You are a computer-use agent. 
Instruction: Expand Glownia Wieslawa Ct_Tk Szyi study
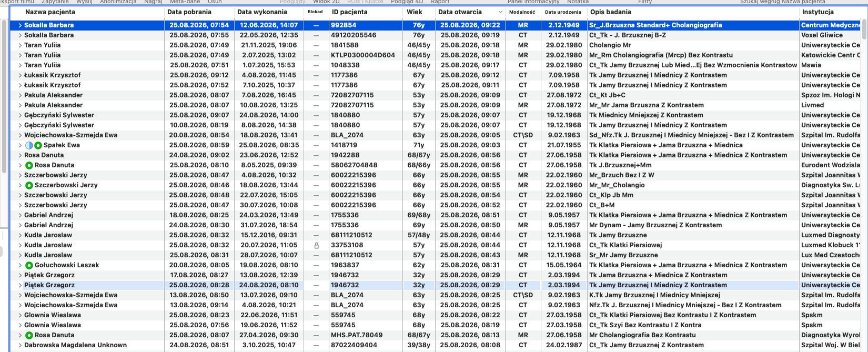pyautogui.click(x=20, y=325)
